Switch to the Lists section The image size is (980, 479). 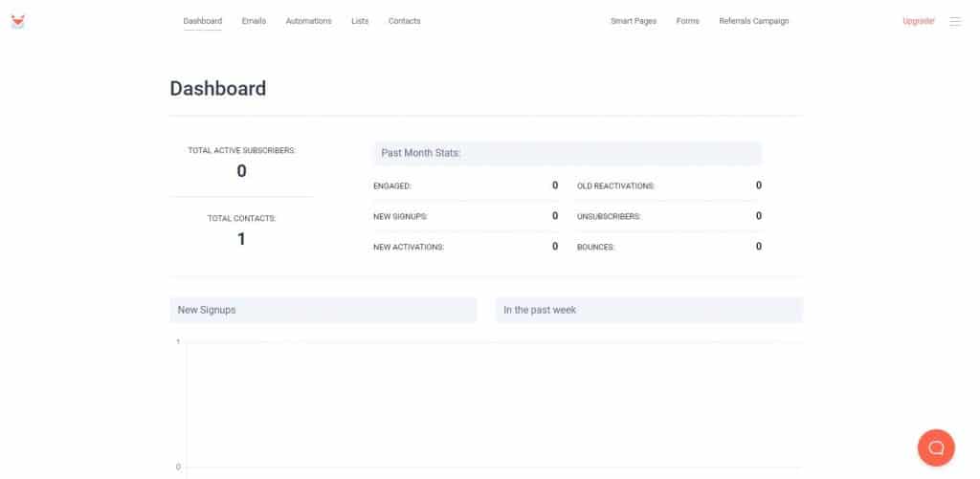tap(360, 21)
